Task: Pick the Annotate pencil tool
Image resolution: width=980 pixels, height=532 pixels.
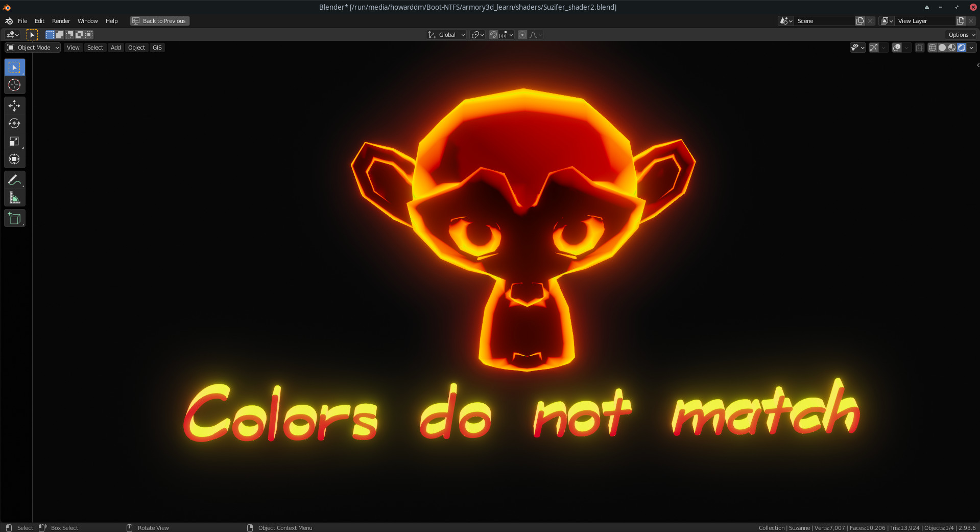Action: pyautogui.click(x=14, y=180)
